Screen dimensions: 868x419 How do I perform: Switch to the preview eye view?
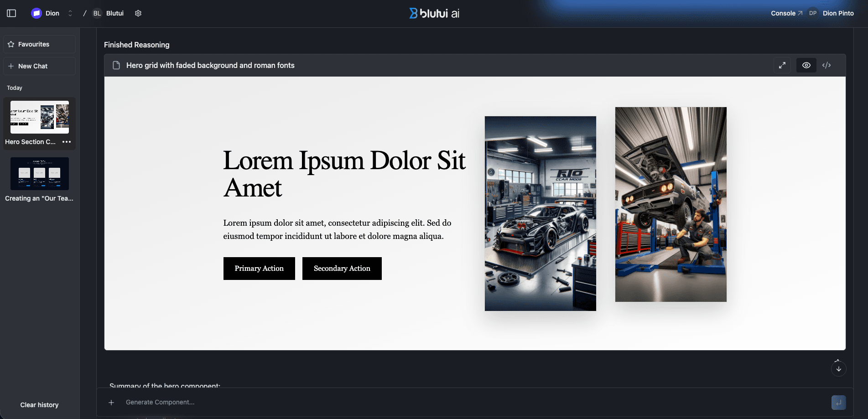[806, 65]
